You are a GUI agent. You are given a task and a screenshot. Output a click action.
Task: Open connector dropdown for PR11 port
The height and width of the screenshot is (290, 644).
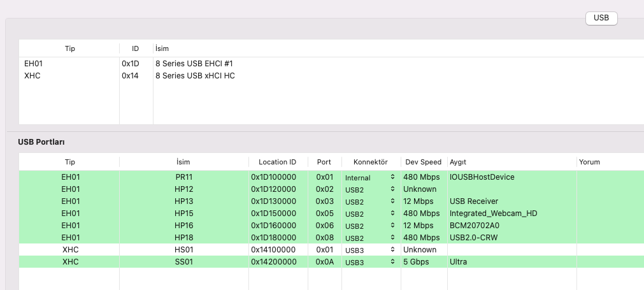coord(371,177)
